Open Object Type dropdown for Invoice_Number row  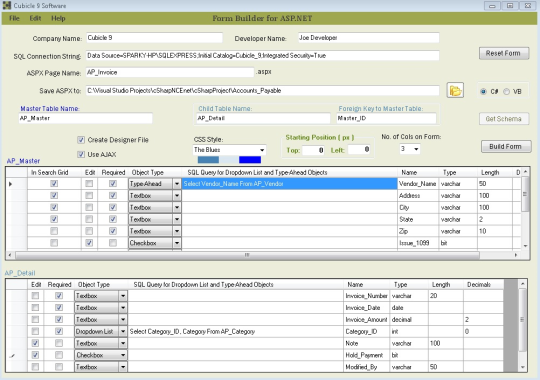(x=123, y=296)
